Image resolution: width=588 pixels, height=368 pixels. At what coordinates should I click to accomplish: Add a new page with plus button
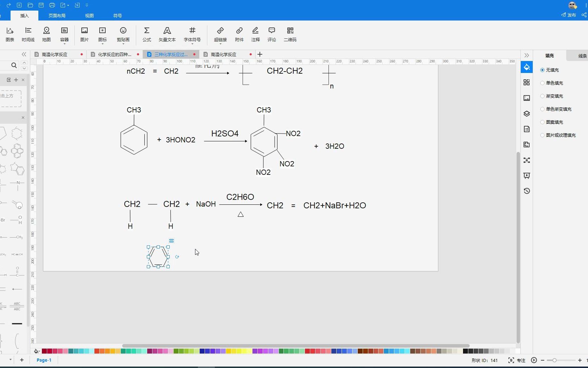coord(22,360)
